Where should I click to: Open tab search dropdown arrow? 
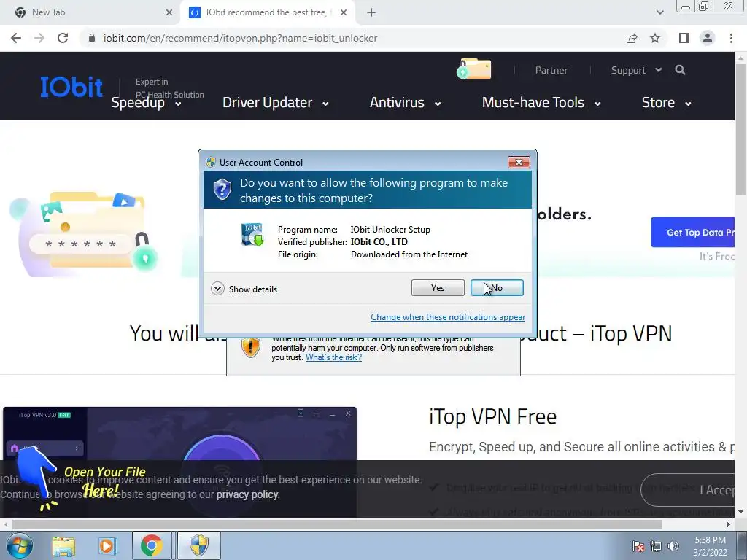pos(659,12)
